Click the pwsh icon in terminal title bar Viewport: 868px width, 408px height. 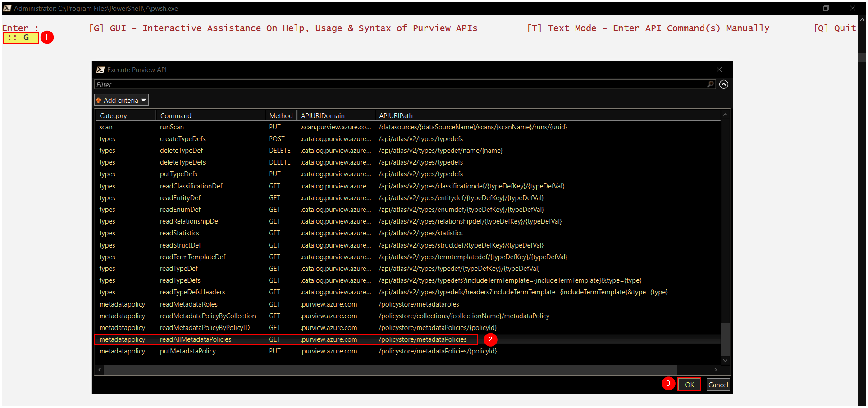pyautogui.click(x=7, y=8)
